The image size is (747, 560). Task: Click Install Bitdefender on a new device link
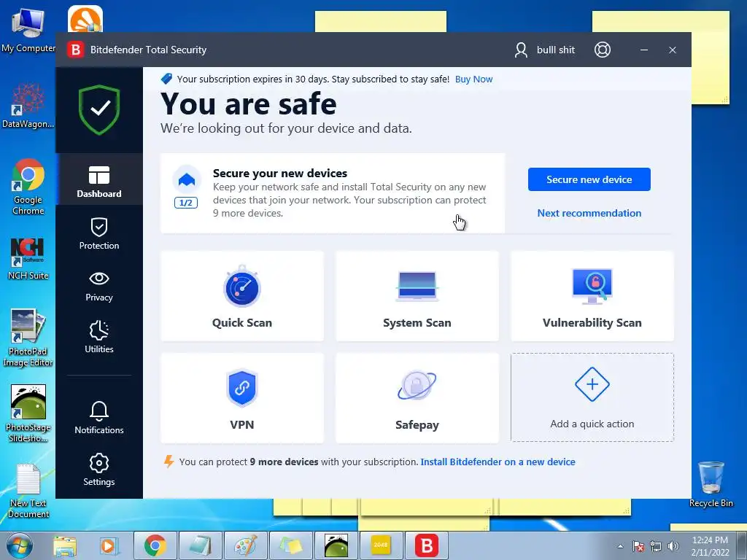click(498, 462)
